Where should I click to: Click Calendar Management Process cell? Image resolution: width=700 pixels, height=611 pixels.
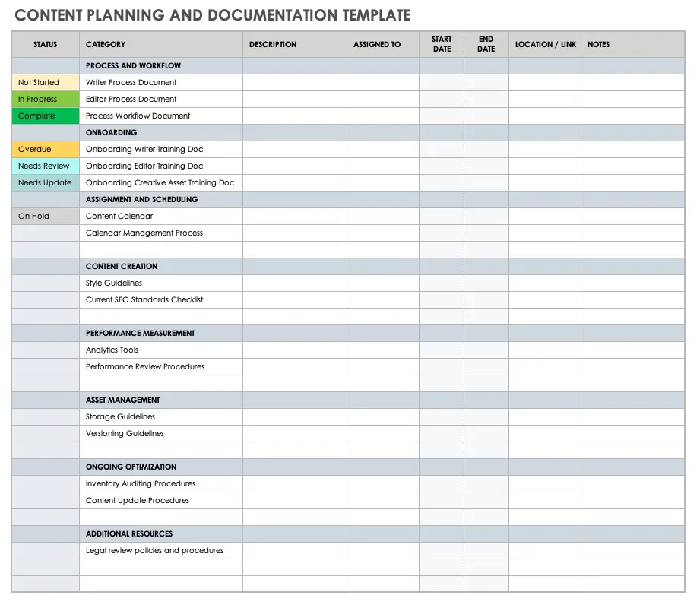tap(161, 233)
